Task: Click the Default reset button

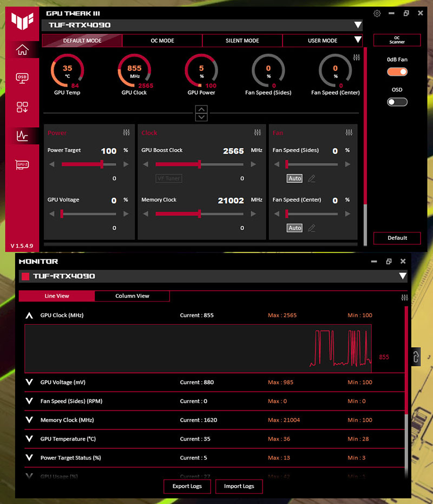Action: [397, 238]
